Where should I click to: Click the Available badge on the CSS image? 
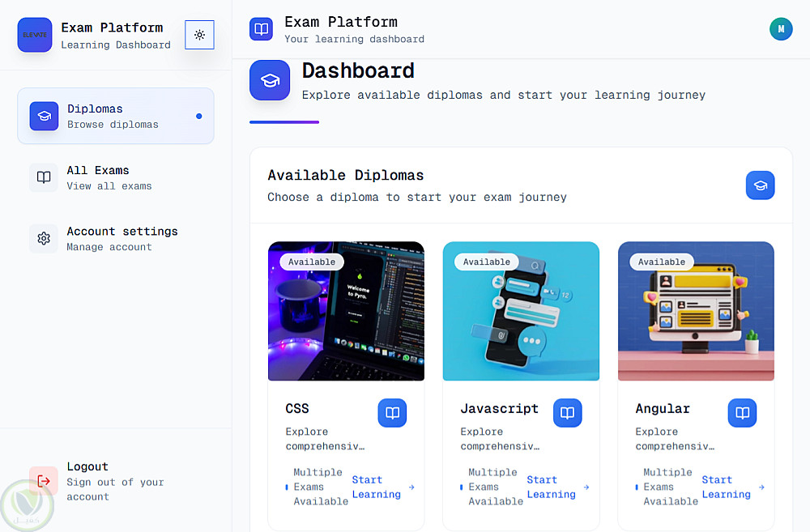(x=312, y=262)
